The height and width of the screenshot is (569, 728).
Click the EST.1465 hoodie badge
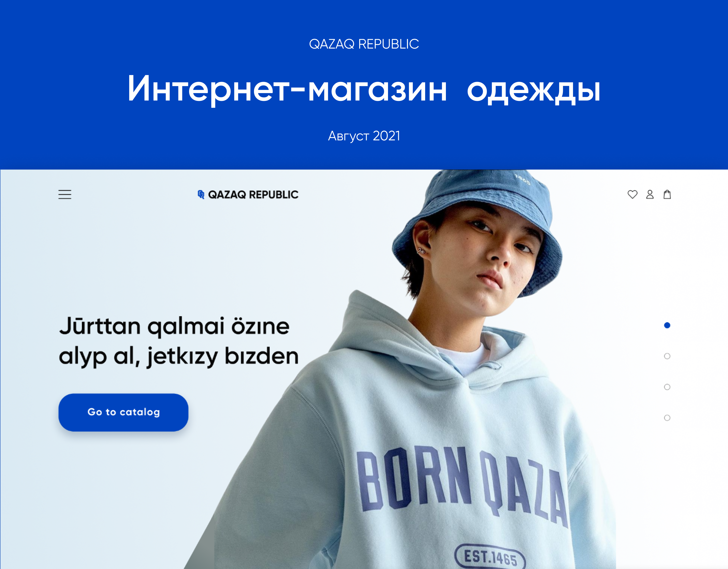tap(490, 556)
